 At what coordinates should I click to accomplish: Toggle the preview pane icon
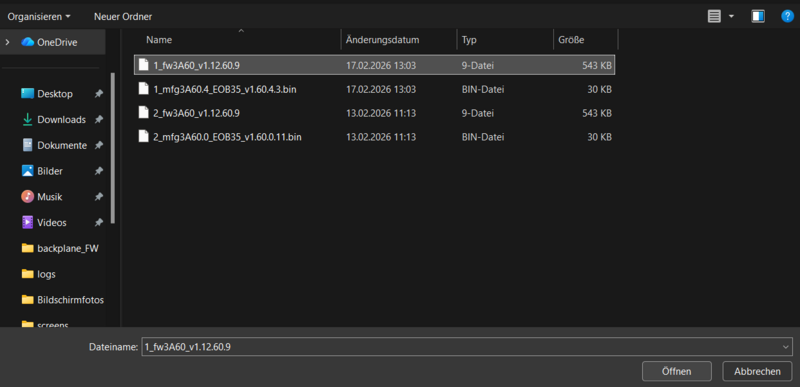click(x=758, y=16)
